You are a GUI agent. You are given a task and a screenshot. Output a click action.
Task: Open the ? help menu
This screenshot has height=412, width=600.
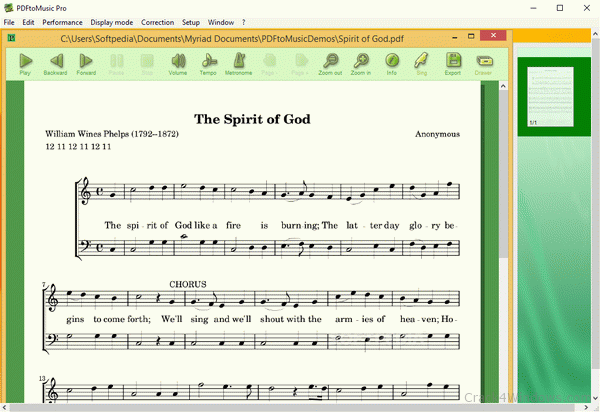point(244,22)
